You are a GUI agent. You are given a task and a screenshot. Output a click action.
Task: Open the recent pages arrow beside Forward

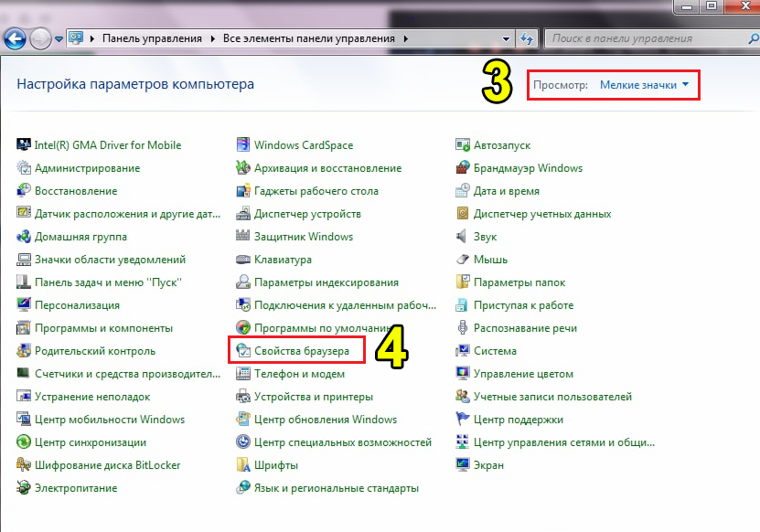[59, 38]
